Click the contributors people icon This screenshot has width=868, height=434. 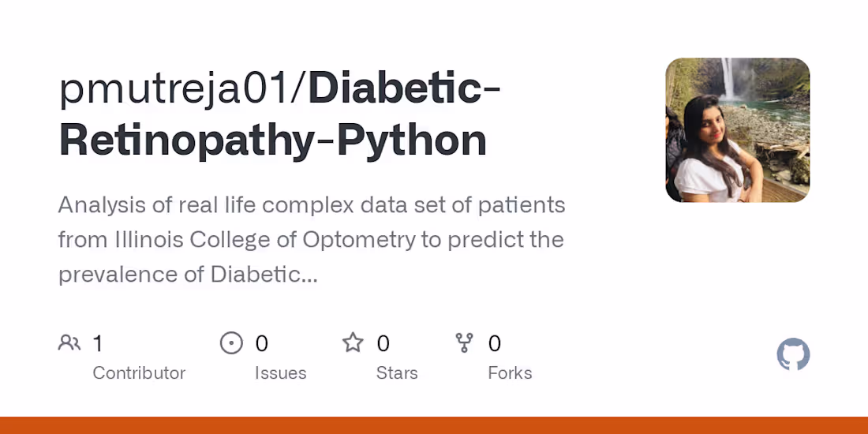[x=69, y=342]
